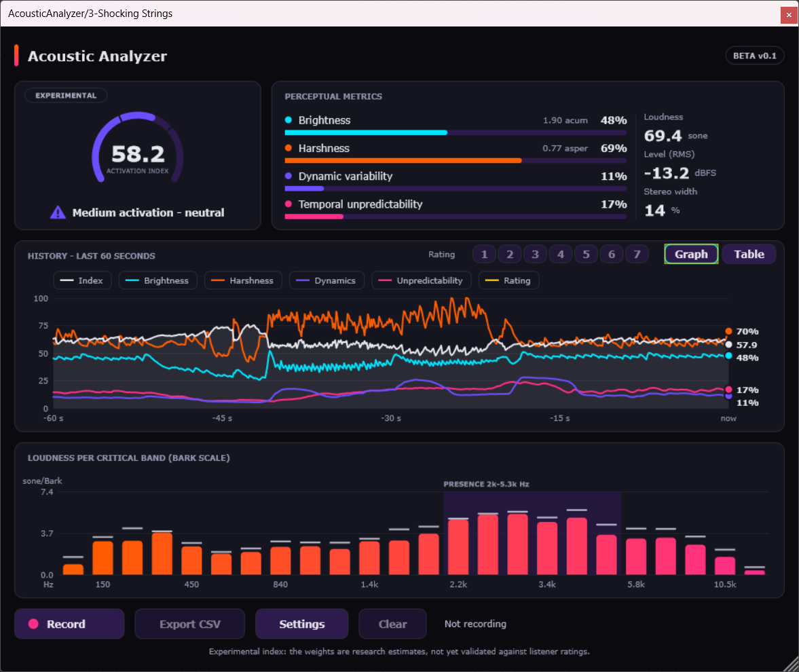Click the orange 70% end marker on graph
Viewport: 799px width, 672px height.
(728, 331)
